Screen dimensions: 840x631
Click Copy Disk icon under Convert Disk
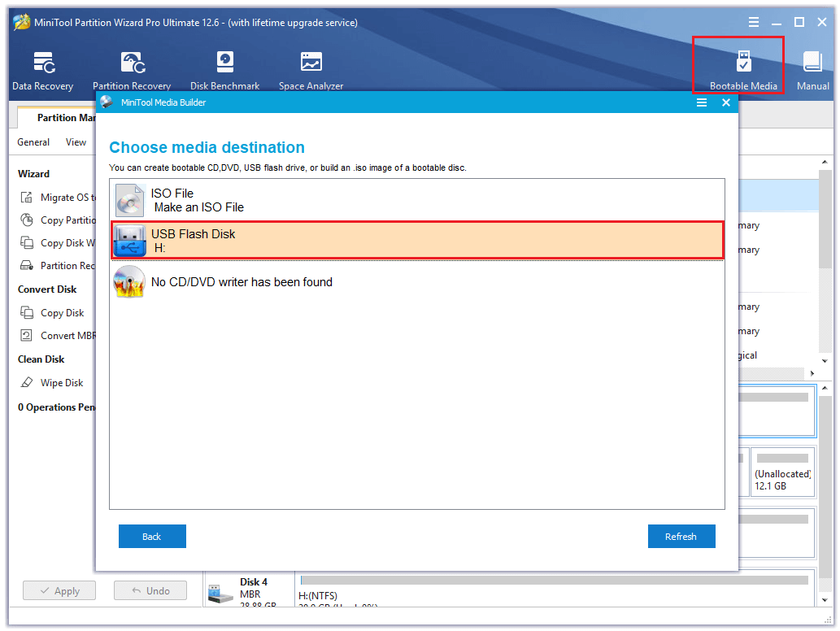(26, 312)
